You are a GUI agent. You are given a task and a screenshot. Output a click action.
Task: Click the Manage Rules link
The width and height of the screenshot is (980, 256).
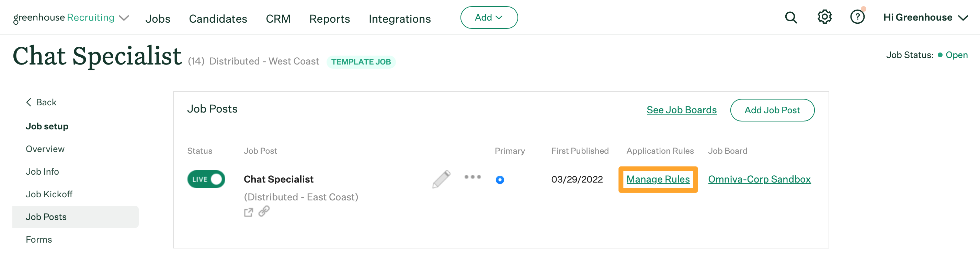click(658, 179)
